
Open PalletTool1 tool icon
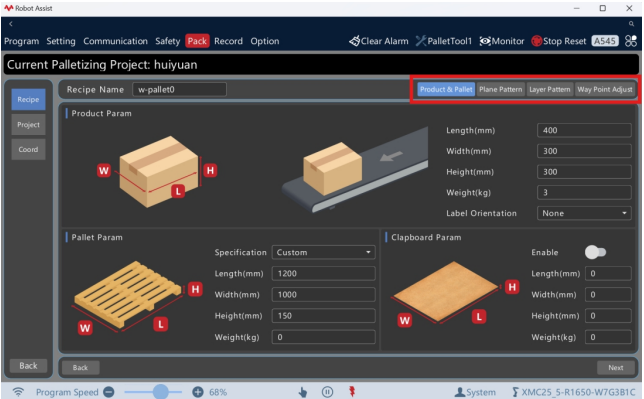(421, 41)
